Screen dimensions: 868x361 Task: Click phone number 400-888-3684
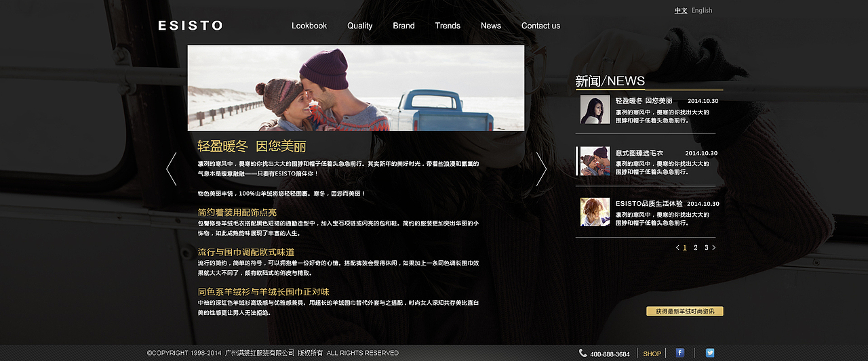pyautogui.click(x=610, y=354)
